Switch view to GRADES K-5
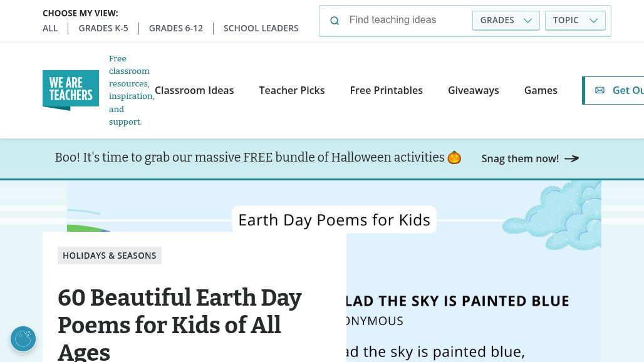This screenshot has width=644, height=362. (x=103, y=28)
